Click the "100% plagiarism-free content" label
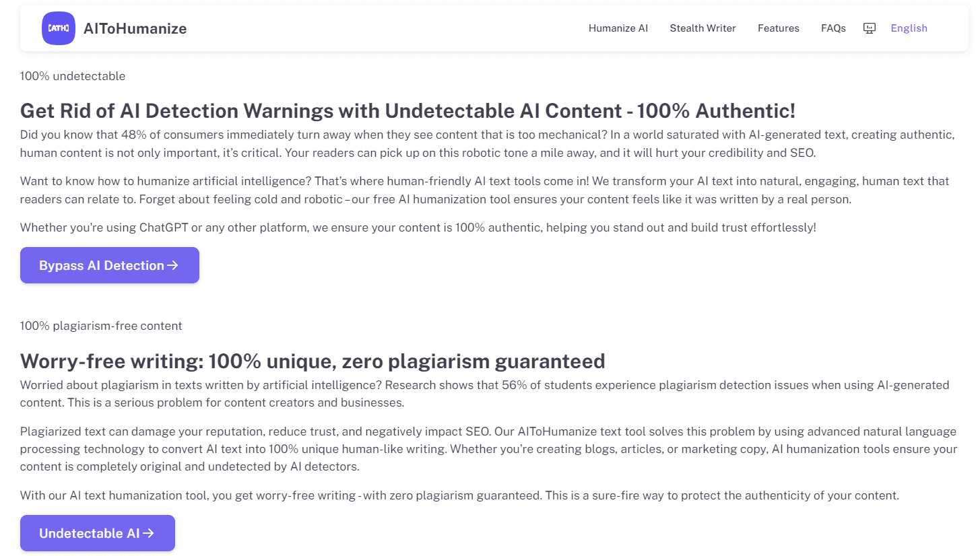The height and width of the screenshot is (556, 980). (x=101, y=325)
